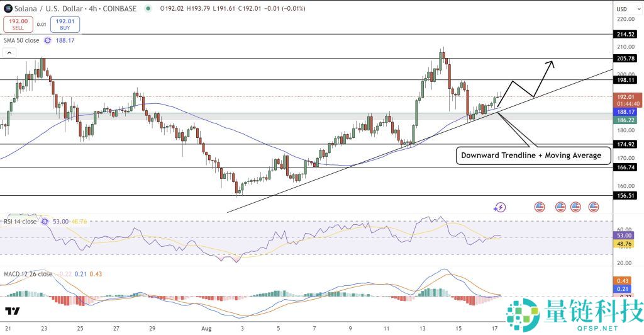Select the SMA 50 close indicator label
The height and width of the screenshot is (335, 644).
click(x=21, y=40)
